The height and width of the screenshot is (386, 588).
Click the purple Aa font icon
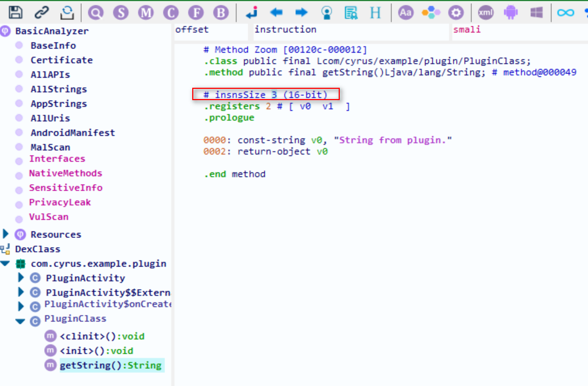[406, 13]
